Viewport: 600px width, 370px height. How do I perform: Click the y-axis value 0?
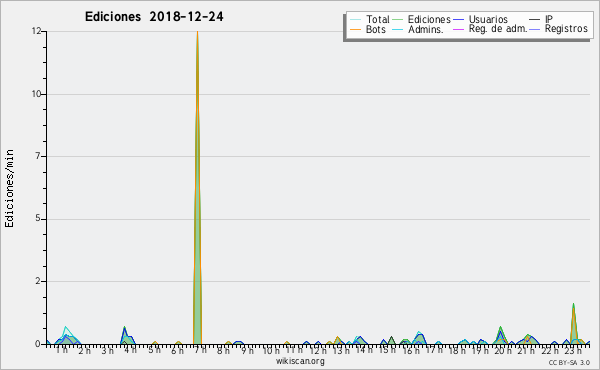(38, 344)
